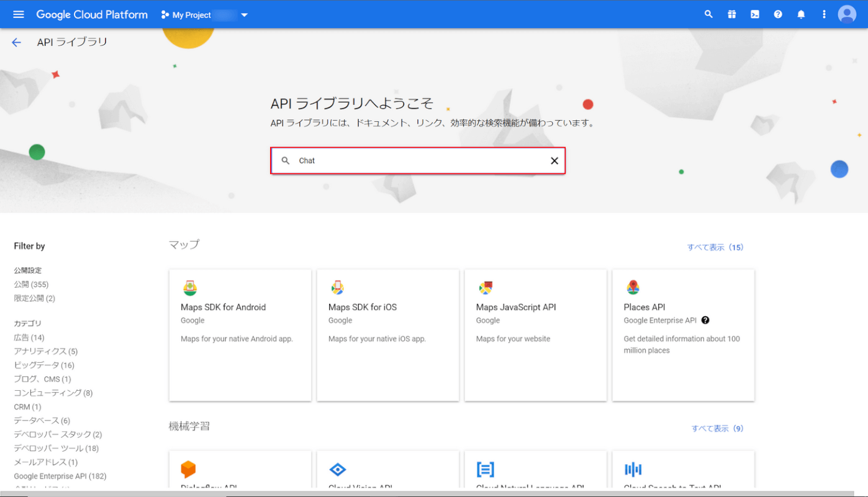Click the Maps JavaScript API icon
The width and height of the screenshot is (868, 497).
pyautogui.click(x=485, y=288)
